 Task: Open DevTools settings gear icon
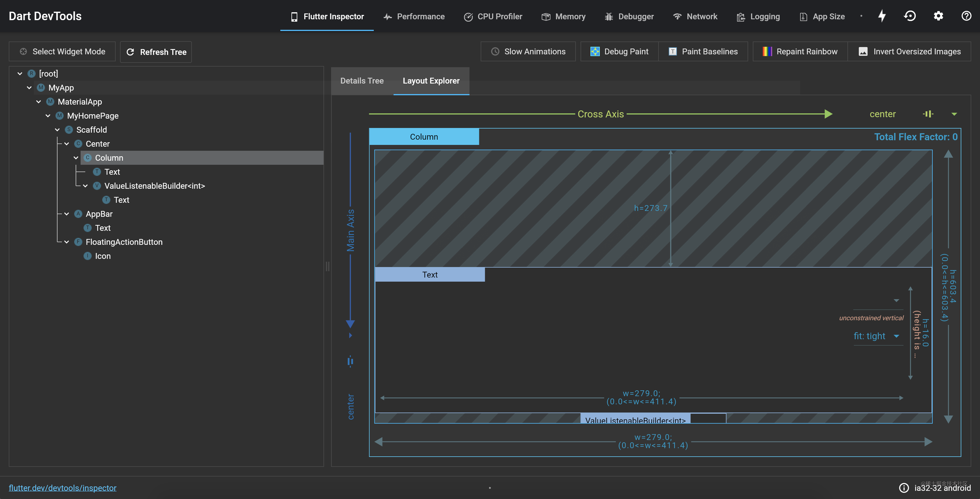coord(938,16)
